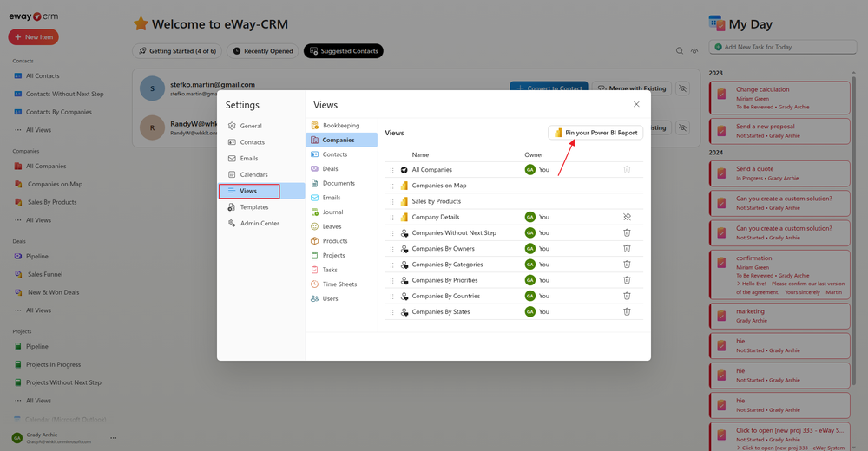Open the Grady Archie account options menu

114,438
